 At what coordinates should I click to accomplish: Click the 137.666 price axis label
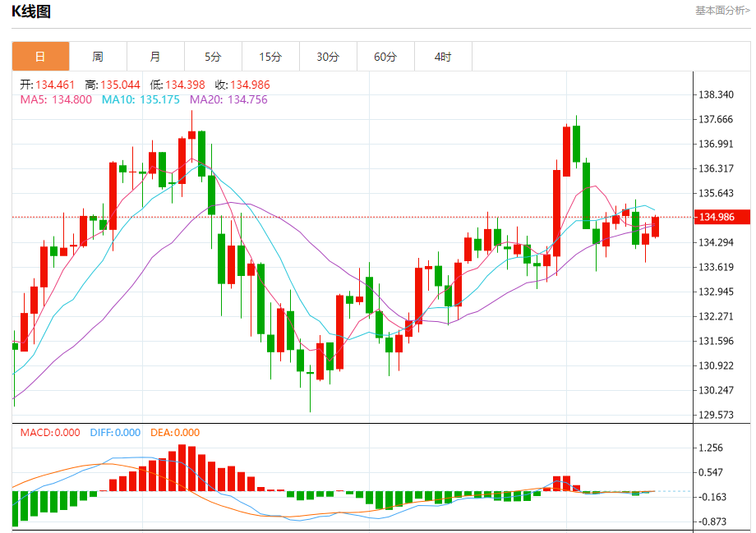(716, 119)
